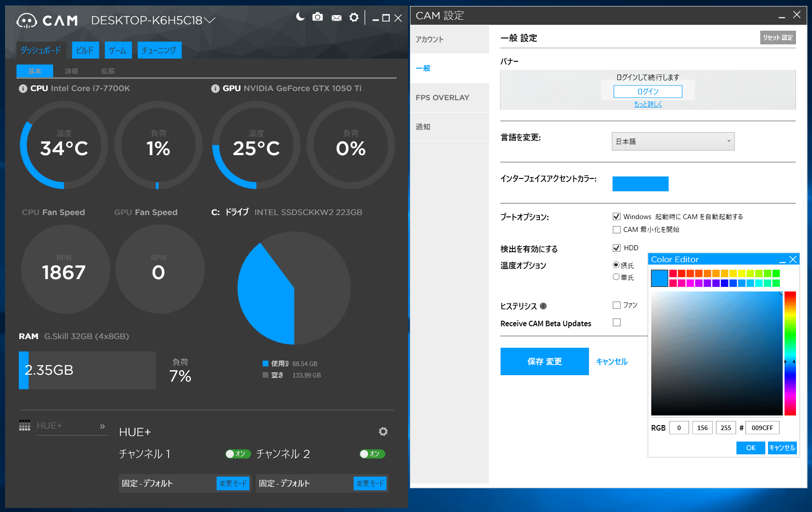This screenshot has height=512, width=812.
Task: Click the red value field showing 0
Action: tap(679, 428)
